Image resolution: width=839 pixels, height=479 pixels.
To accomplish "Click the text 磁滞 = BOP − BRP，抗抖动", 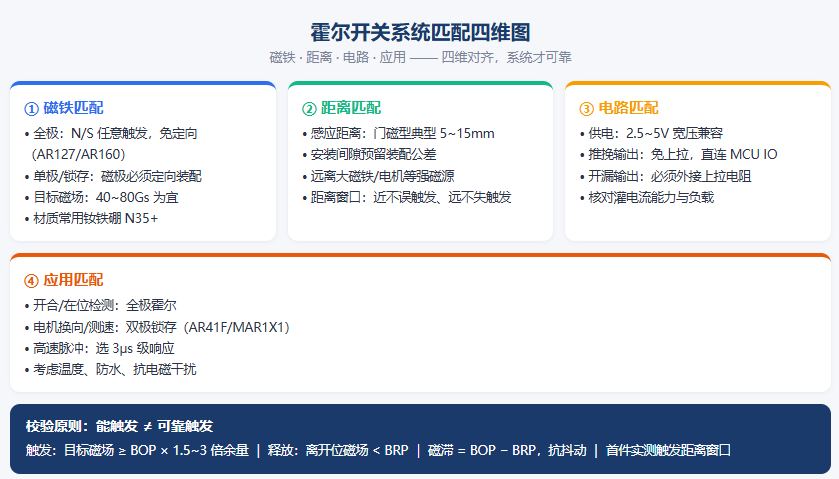I will click(x=507, y=451).
